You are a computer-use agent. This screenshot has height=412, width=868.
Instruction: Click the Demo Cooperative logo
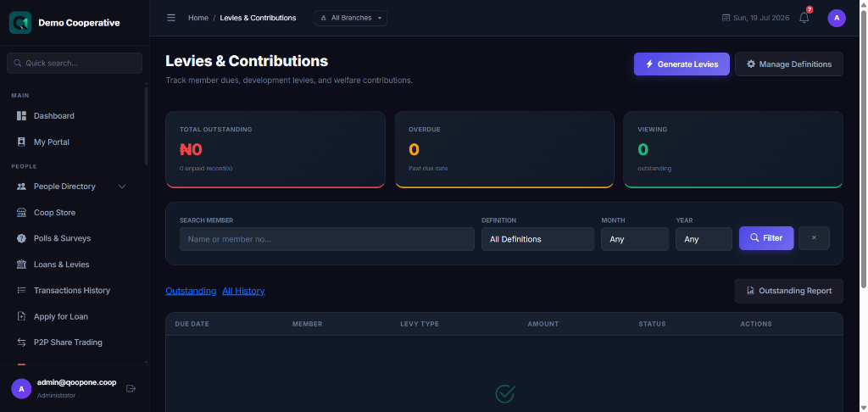coord(20,23)
